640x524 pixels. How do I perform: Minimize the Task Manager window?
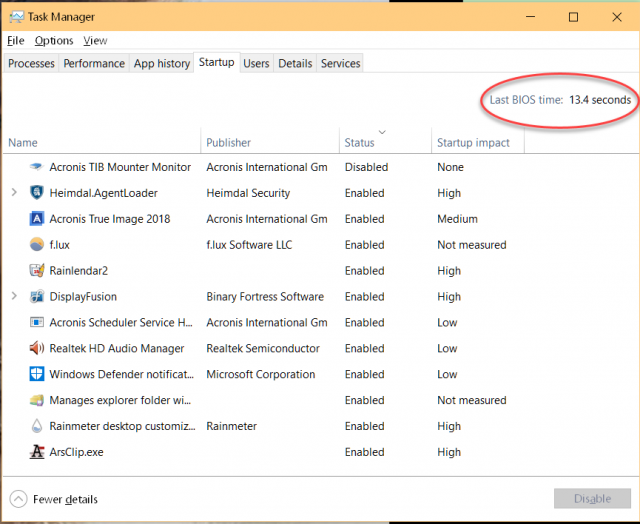pyautogui.click(x=530, y=17)
